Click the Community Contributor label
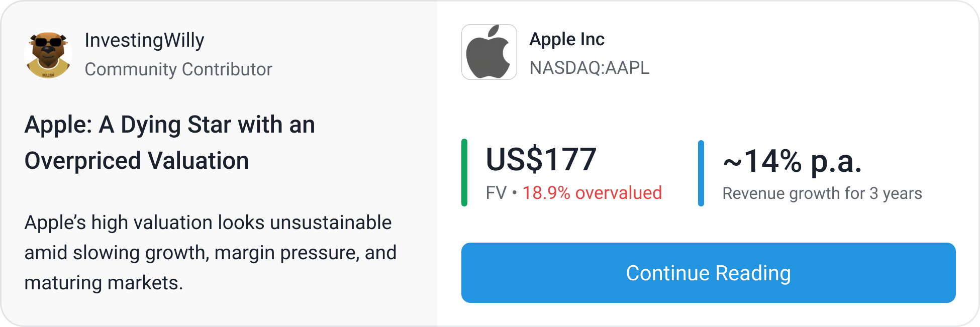980x327 pixels. point(178,69)
